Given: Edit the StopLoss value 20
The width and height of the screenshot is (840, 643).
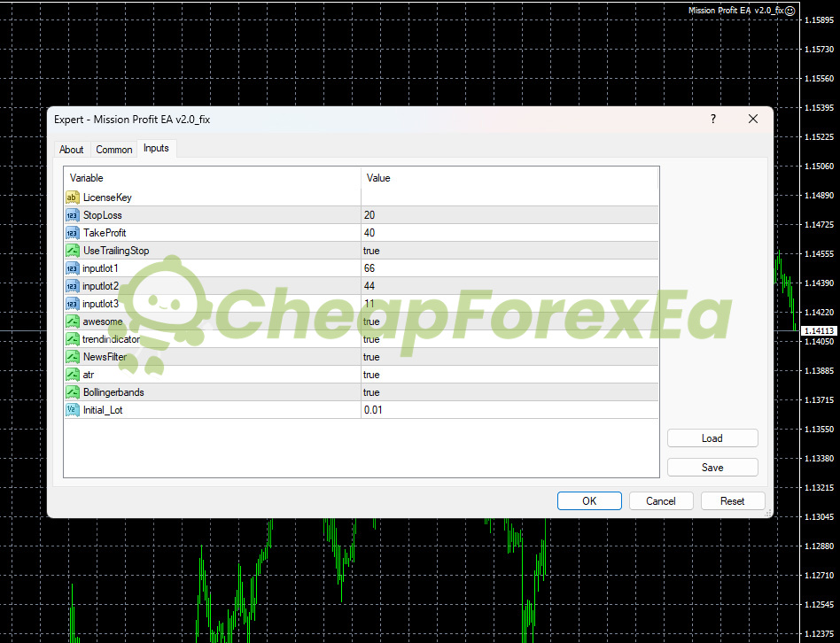Looking at the screenshot, I should click(509, 215).
